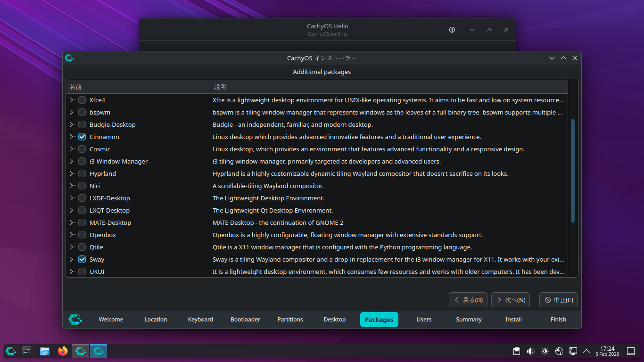The height and width of the screenshot is (362, 644).
Task: Enable the Openbox checkbox
Action: point(82,235)
